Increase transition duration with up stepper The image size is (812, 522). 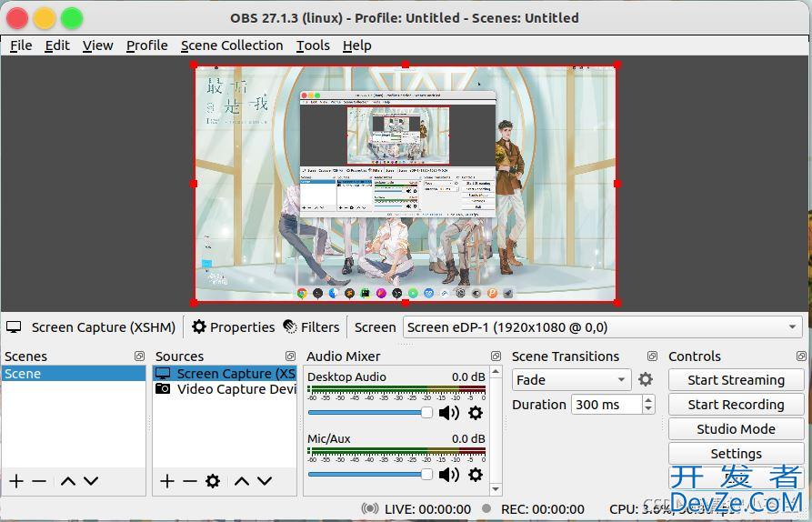tap(648, 400)
